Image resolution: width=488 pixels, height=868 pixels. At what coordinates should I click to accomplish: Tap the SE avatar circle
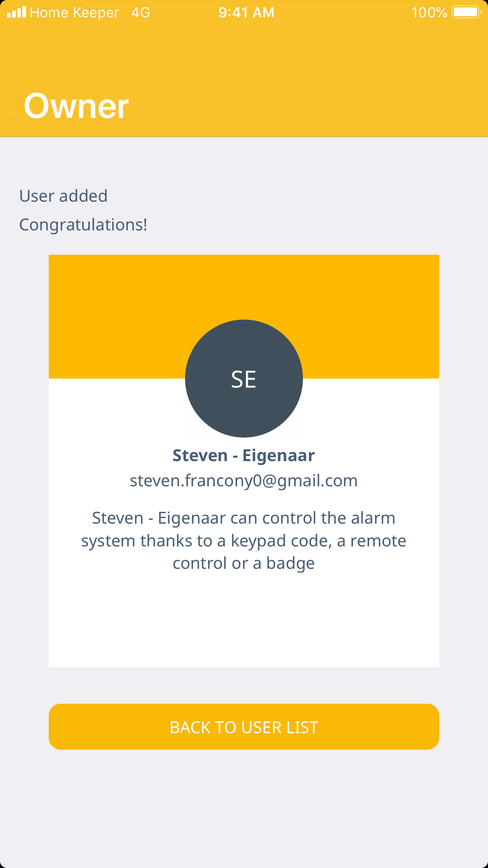point(244,379)
